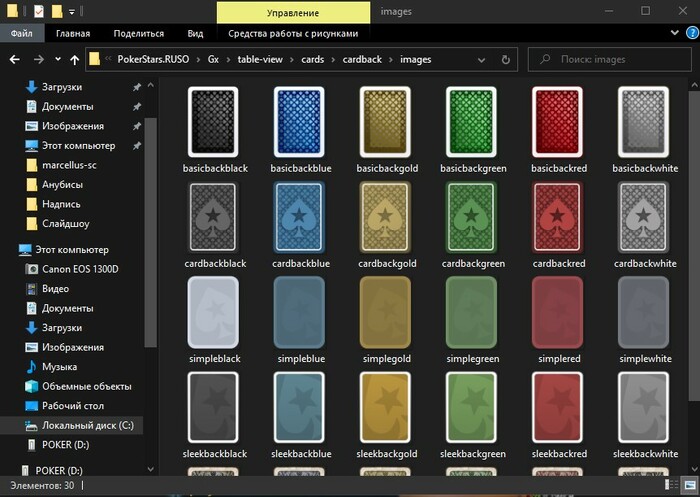
Task: Select the simplewhite card thumbnail
Action: click(644, 312)
